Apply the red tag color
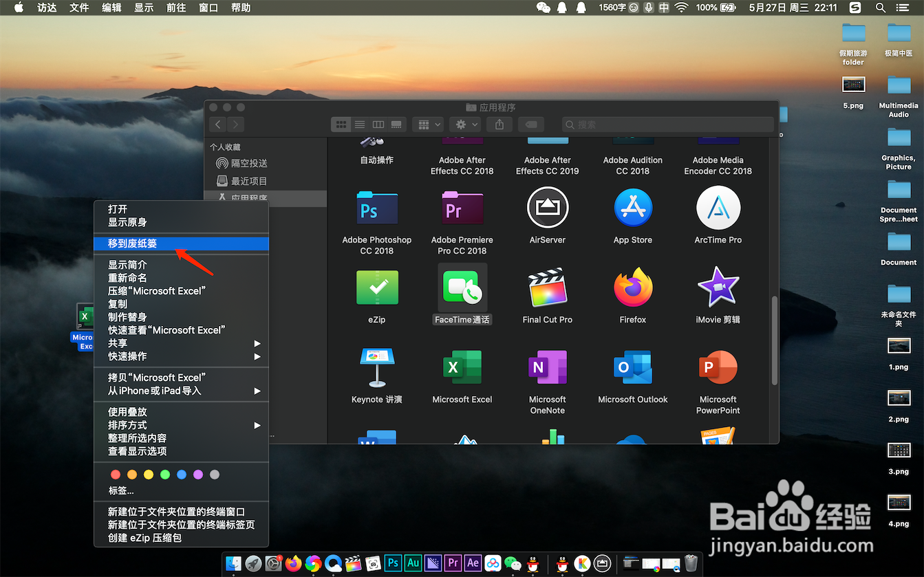The image size is (924, 577). click(116, 475)
